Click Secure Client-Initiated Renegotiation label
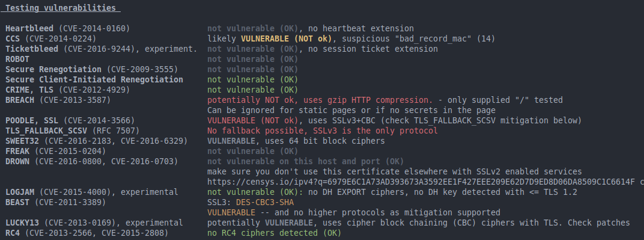Image resolution: width=644 pixels, height=240 pixels. pyautogui.click(x=94, y=80)
